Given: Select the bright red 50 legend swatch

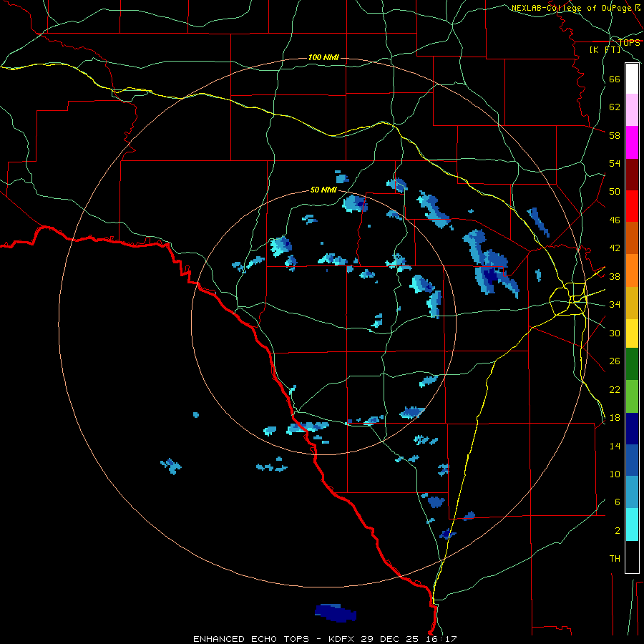Looking at the screenshot, I should click(632, 206).
